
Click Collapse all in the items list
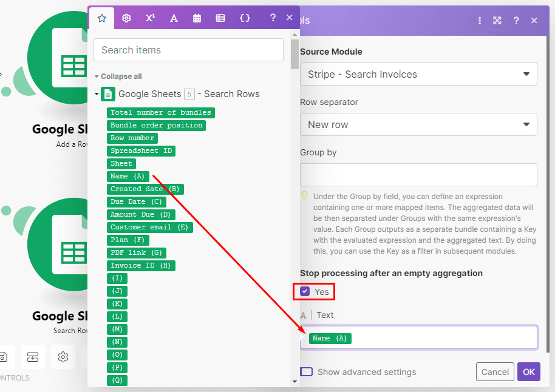pyautogui.click(x=118, y=76)
